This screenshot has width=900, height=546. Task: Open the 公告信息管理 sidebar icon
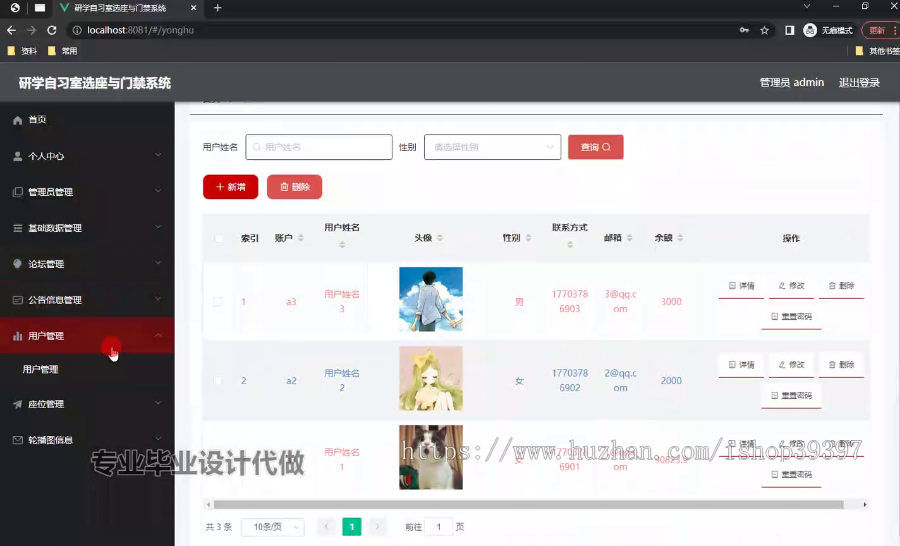[17, 300]
